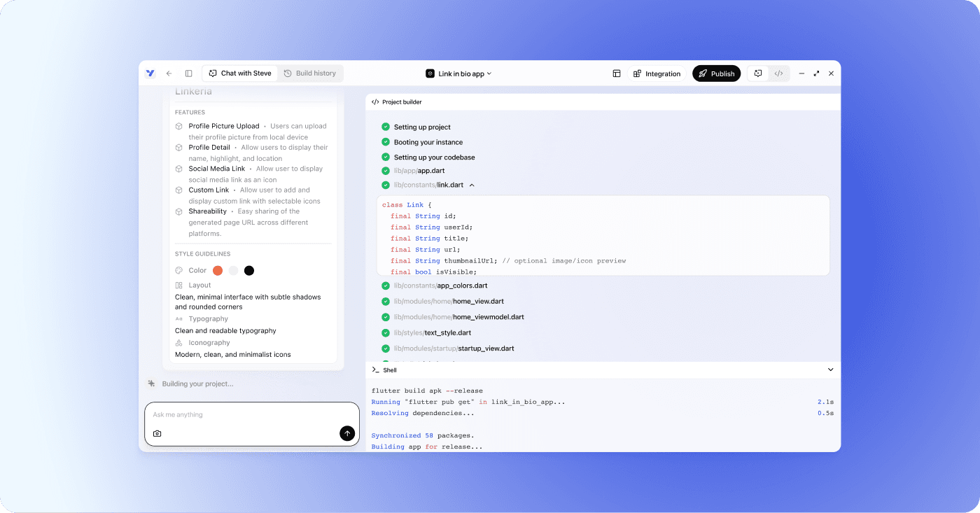Viewport: 980px width, 513px height.
Task: Click the Iconography guideline icon
Action: tap(179, 343)
